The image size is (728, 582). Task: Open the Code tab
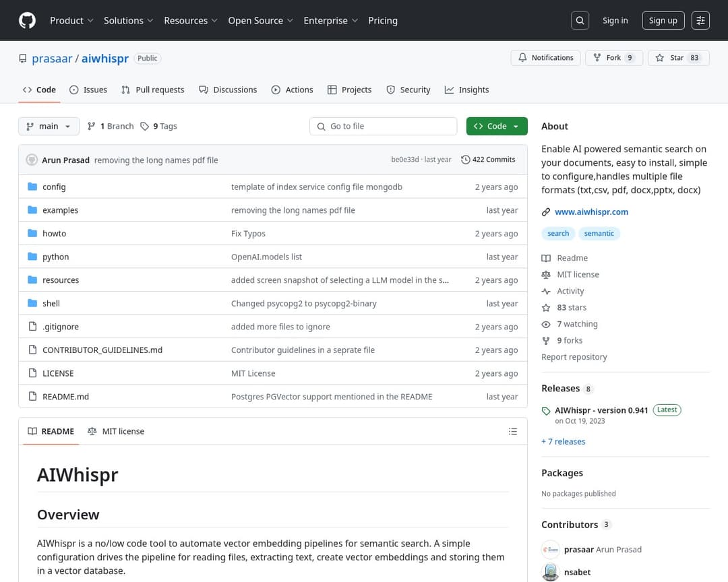(x=40, y=90)
